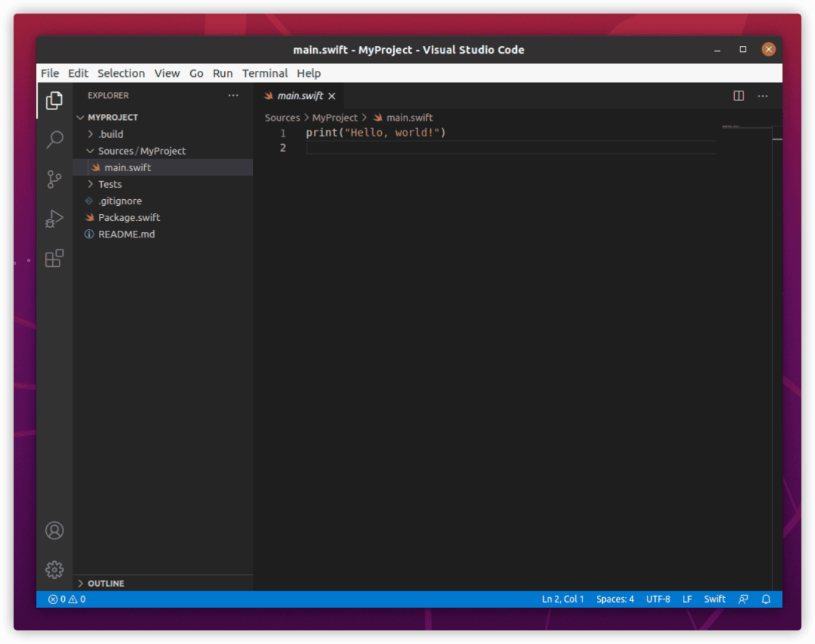The height and width of the screenshot is (644, 815).
Task: Expand the Outline section
Action: 106,584
